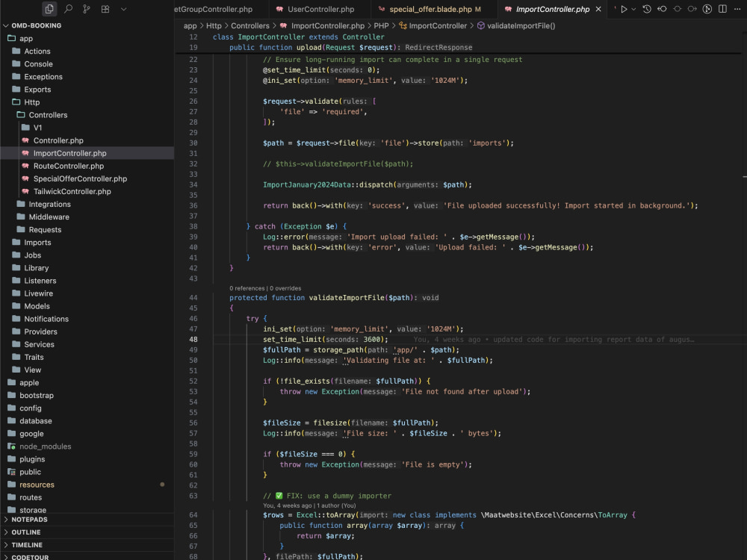Open the Search view icon
Image resolution: width=747 pixels, height=560 pixels.
click(68, 8)
